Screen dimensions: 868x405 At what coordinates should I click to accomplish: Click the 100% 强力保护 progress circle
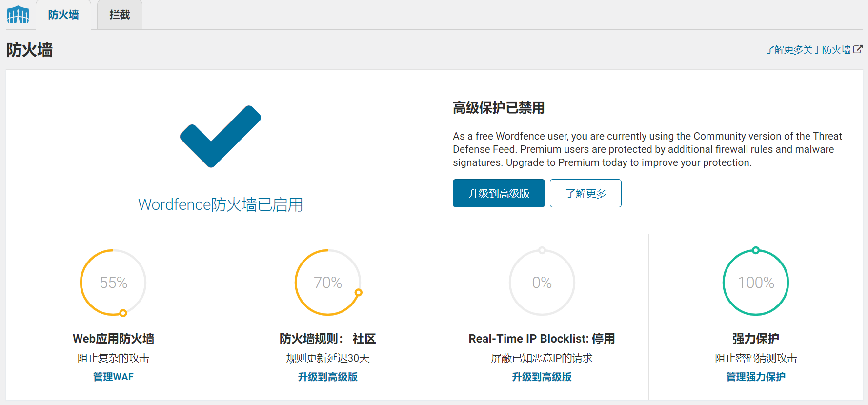pyautogui.click(x=756, y=283)
